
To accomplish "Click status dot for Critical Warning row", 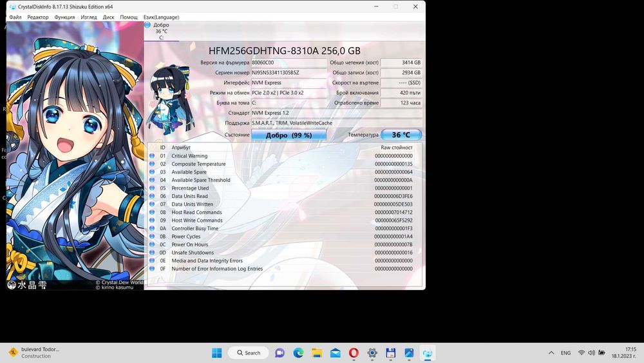I will pos(152,156).
